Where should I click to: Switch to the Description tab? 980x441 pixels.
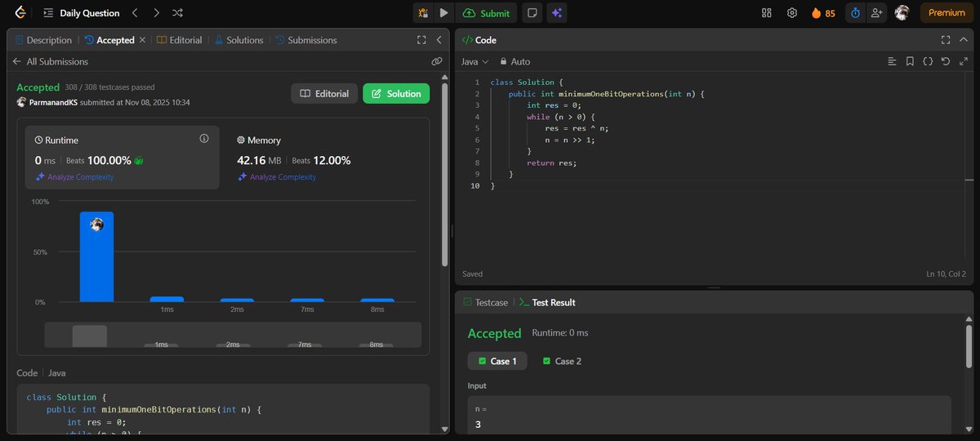coord(43,40)
